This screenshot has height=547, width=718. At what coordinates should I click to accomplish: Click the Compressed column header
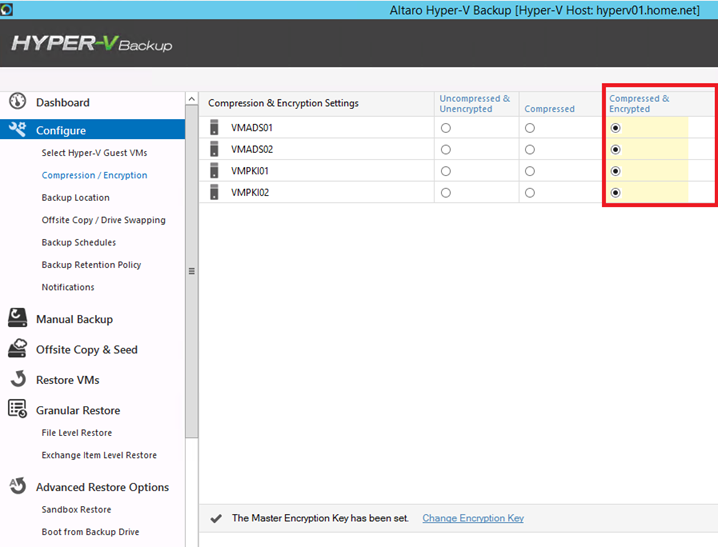(549, 109)
